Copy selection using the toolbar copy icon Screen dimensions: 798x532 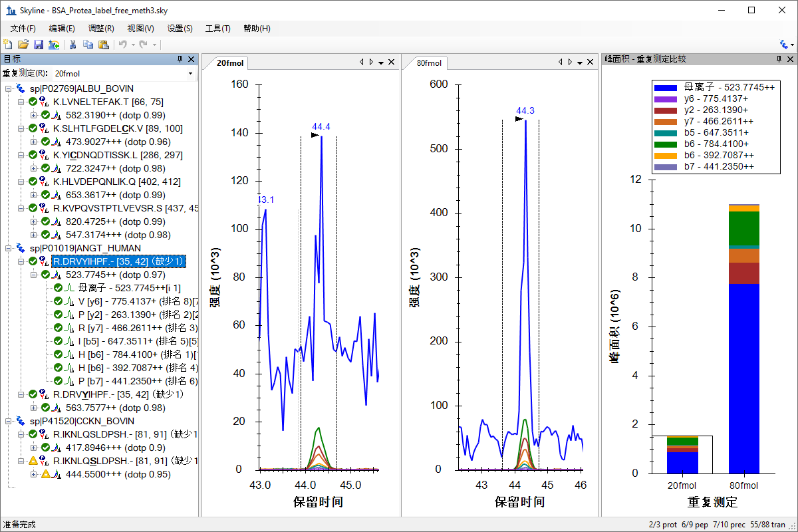tap(88, 44)
